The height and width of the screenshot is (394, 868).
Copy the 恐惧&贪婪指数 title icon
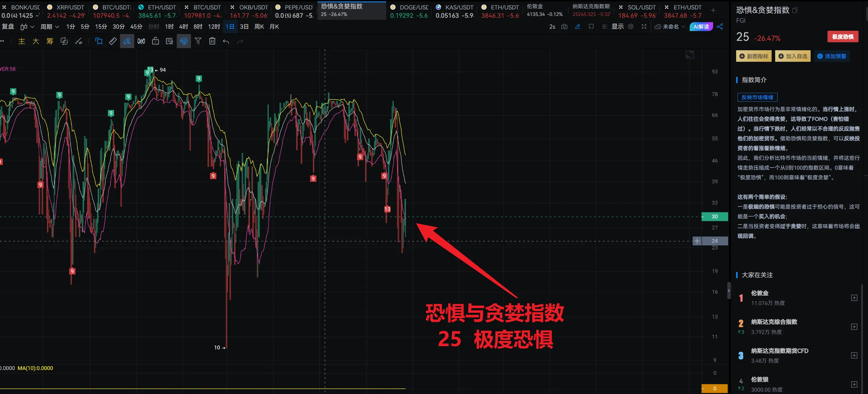pyautogui.click(x=795, y=10)
